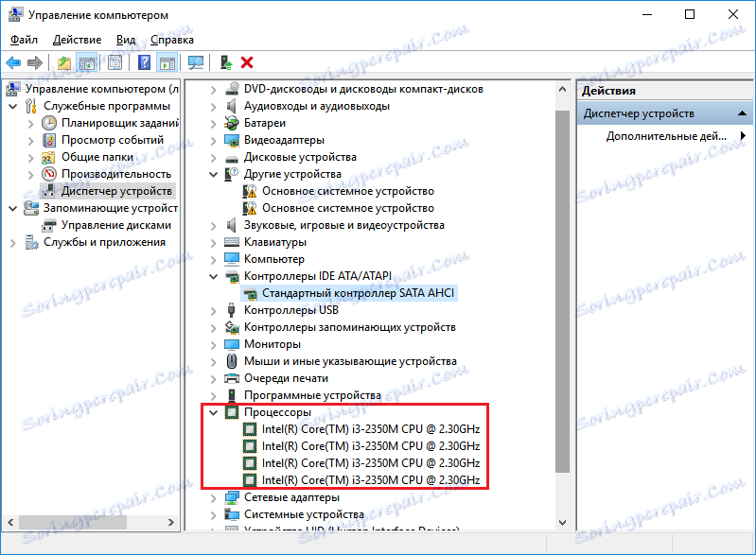Click the Print queues printer icon
This screenshot has width=756, height=555.
click(x=232, y=378)
